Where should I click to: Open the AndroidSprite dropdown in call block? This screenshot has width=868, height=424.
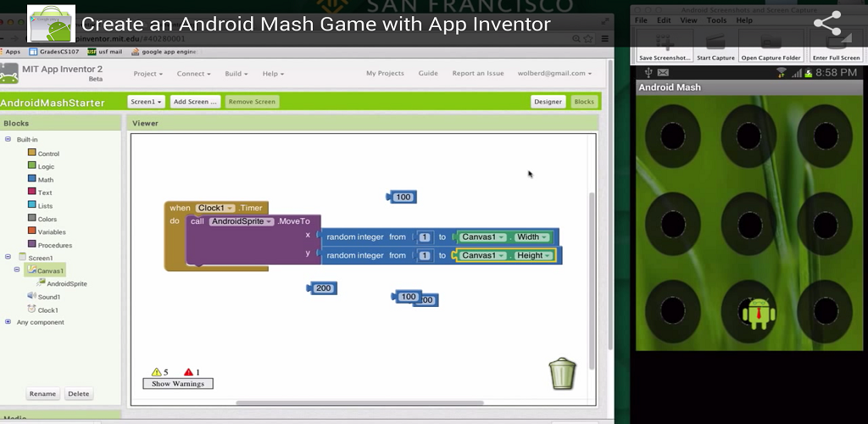(242, 220)
